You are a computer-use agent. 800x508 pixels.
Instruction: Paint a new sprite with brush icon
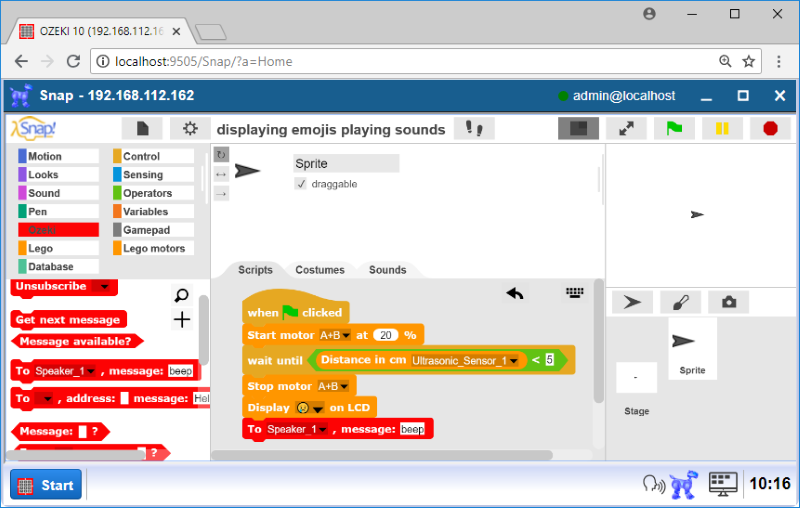coord(680,302)
